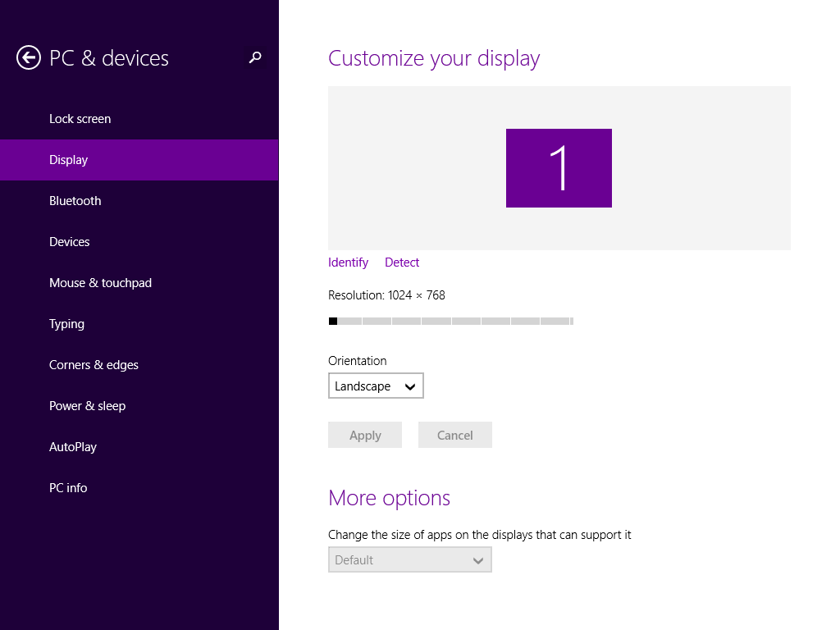Go to the Devices section

(139, 242)
